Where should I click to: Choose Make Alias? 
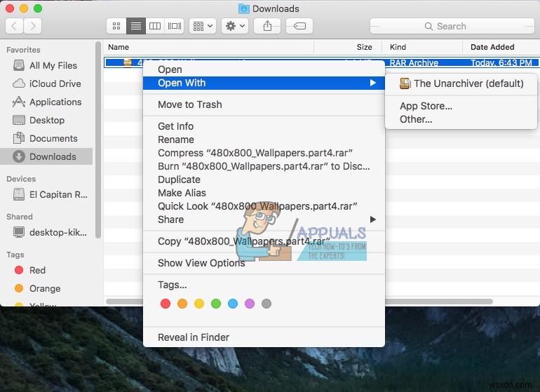(264, 193)
